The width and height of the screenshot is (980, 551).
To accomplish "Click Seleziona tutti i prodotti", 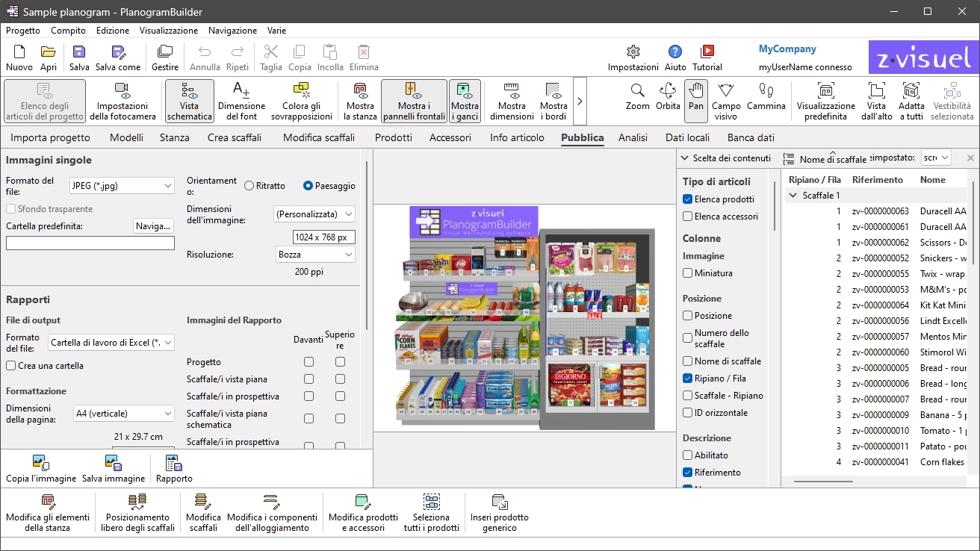I will click(x=431, y=512).
